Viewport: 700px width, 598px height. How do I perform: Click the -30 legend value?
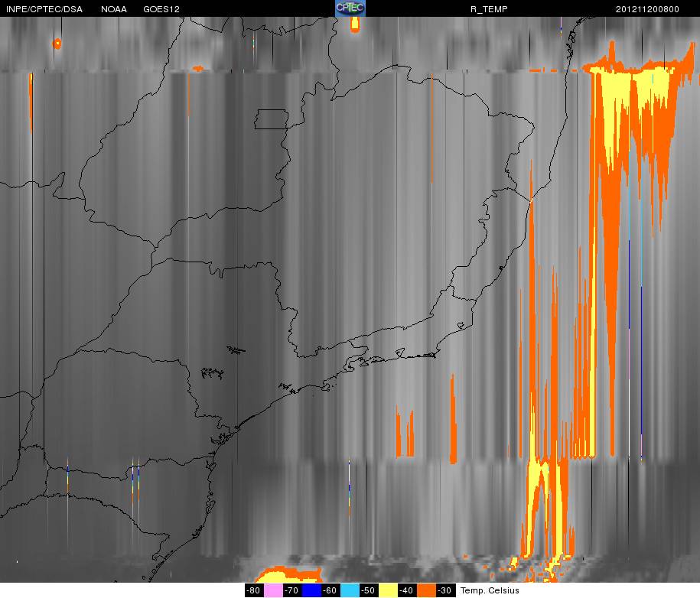coord(445,590)
